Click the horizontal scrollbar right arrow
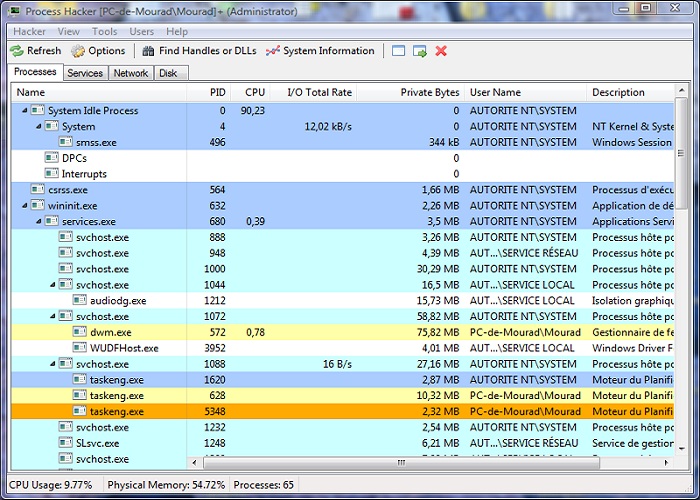The height and width of the screenshot is (500, 700). point(666,462)
